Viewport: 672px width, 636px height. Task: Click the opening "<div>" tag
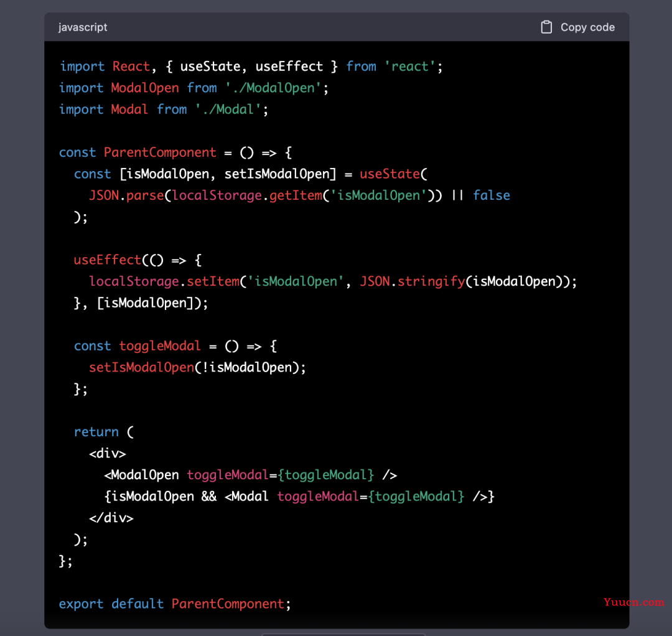107,454
